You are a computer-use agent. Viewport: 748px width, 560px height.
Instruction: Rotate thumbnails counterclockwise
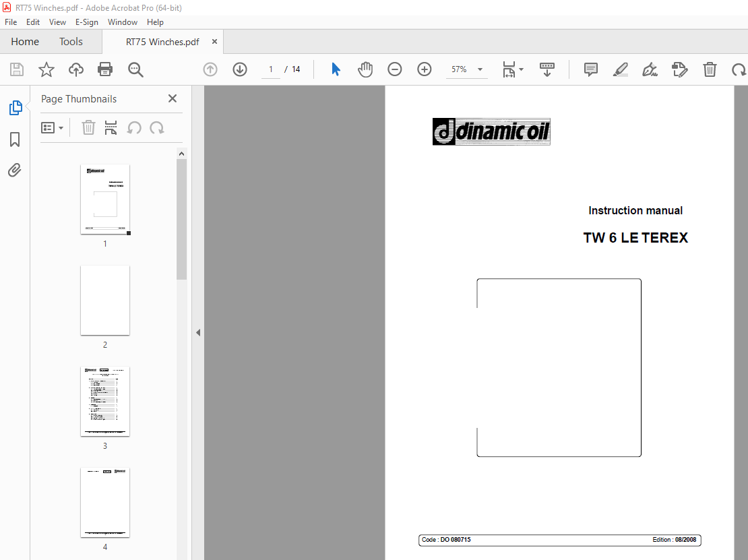(x=134, y=128)
